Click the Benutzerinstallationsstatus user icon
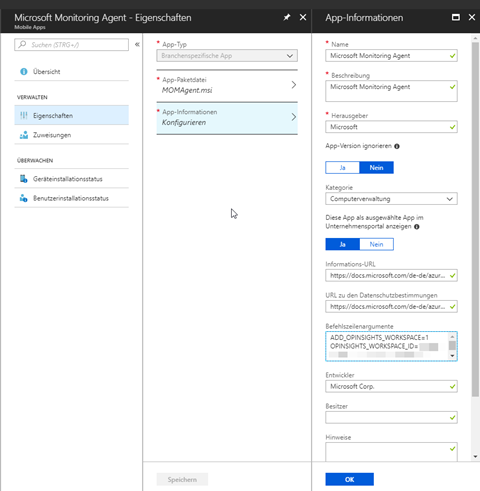This screenshot has width=480, height=491. [24, 198]
